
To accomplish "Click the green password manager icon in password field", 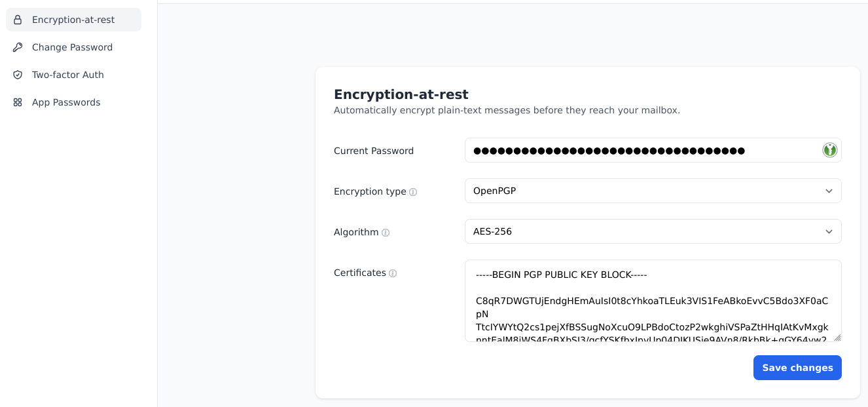I will click(829, 150).
